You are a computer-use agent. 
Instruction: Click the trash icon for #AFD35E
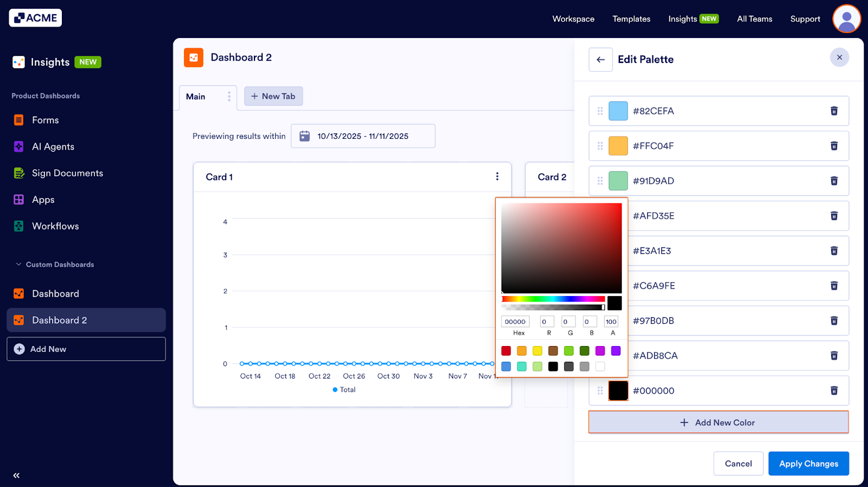click(x=834, y=216)
